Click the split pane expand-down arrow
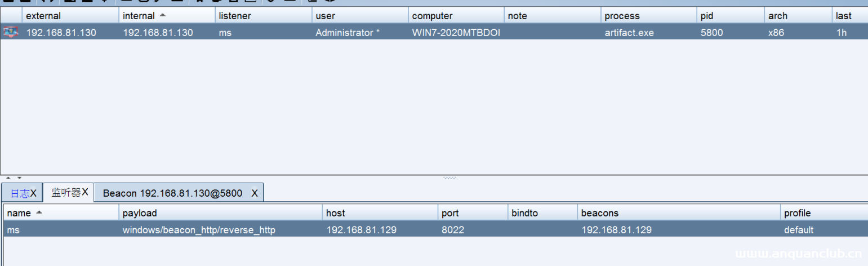The height and width of the screenshot is (266, 868). click(19, 178)
